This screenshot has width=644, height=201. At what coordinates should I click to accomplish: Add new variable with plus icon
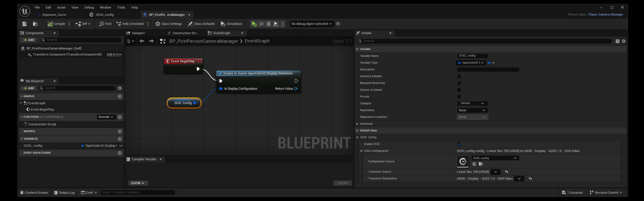tap(120, 139)
